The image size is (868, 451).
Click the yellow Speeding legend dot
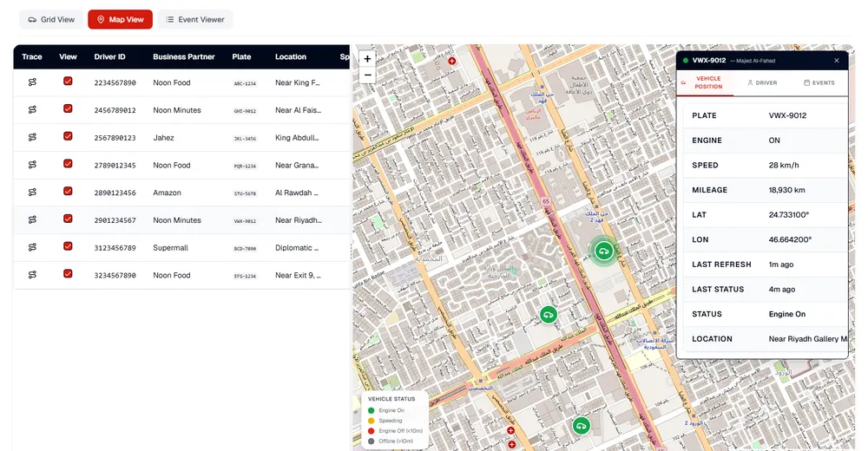[372, 421]
